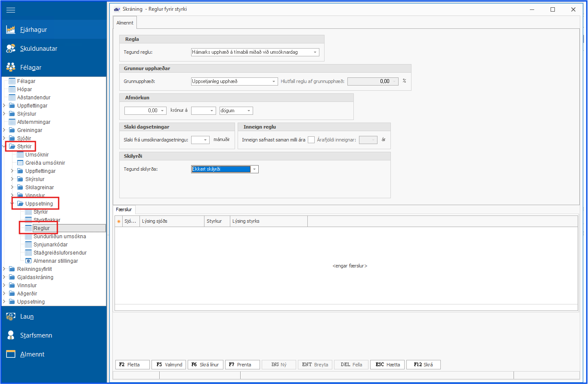This screenshot has width=588, height=384.
Task: Switch to the Almennt tab
Action: [x=125, y=23]
